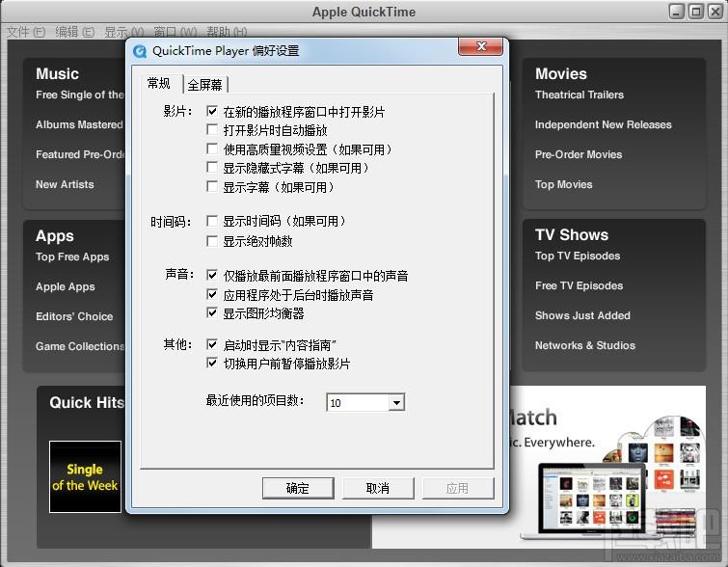
Task: Click the QuickTime logo icon in dialog title
Action: [x=140, y=50]
